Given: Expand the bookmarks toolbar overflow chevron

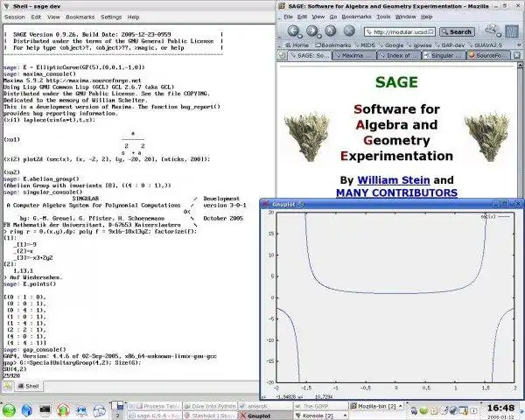Looking at the screenshot, I should [x=519, y=45].
